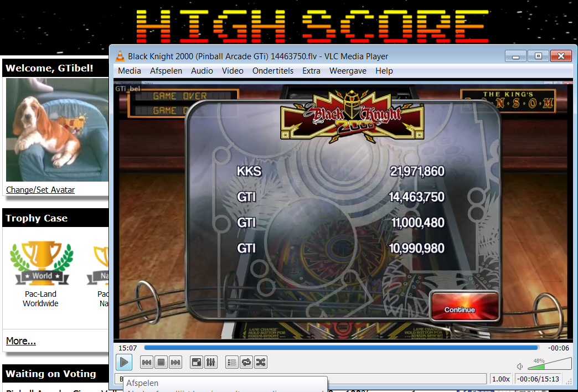Open the Afspelen menu
The width and height of the screenshot is (578, 392).
tap(166, 71)
